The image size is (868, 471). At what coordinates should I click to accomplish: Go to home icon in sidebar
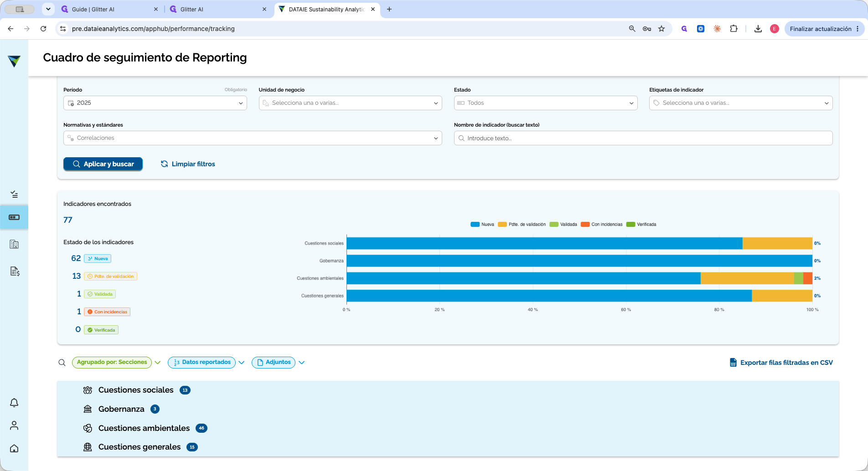14,448
